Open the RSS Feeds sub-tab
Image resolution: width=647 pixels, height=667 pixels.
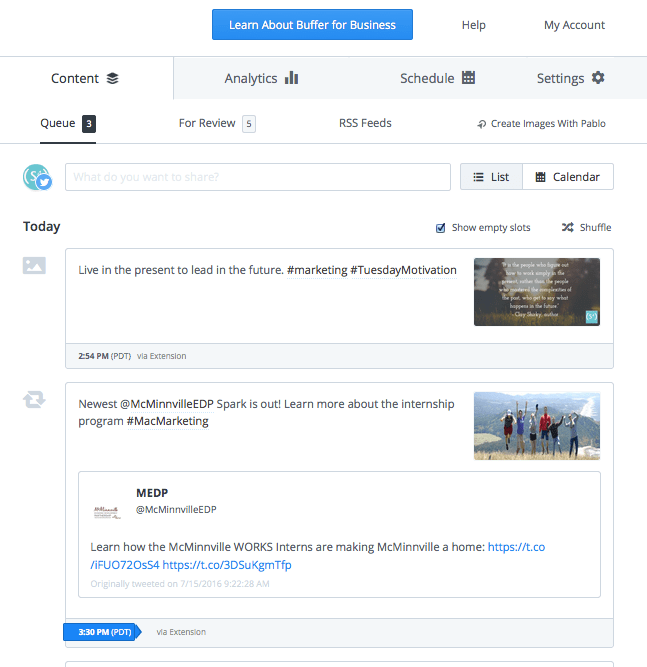(x=365, y=123)
